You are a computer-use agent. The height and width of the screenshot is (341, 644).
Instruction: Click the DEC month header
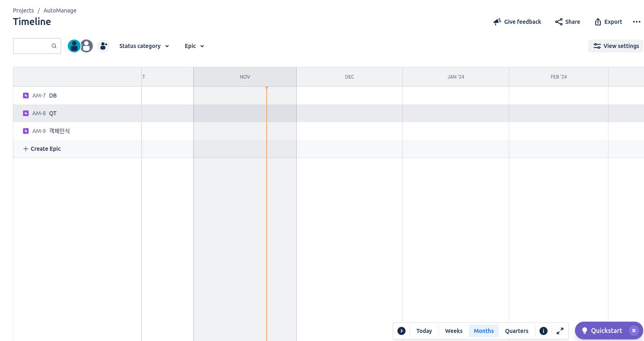349,77
